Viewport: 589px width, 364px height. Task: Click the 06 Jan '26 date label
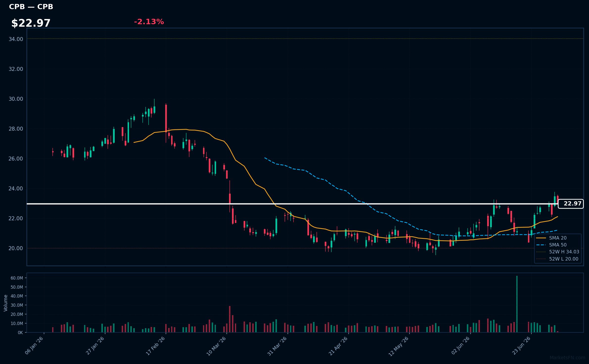pyautogui.click(x=34, y=346)
